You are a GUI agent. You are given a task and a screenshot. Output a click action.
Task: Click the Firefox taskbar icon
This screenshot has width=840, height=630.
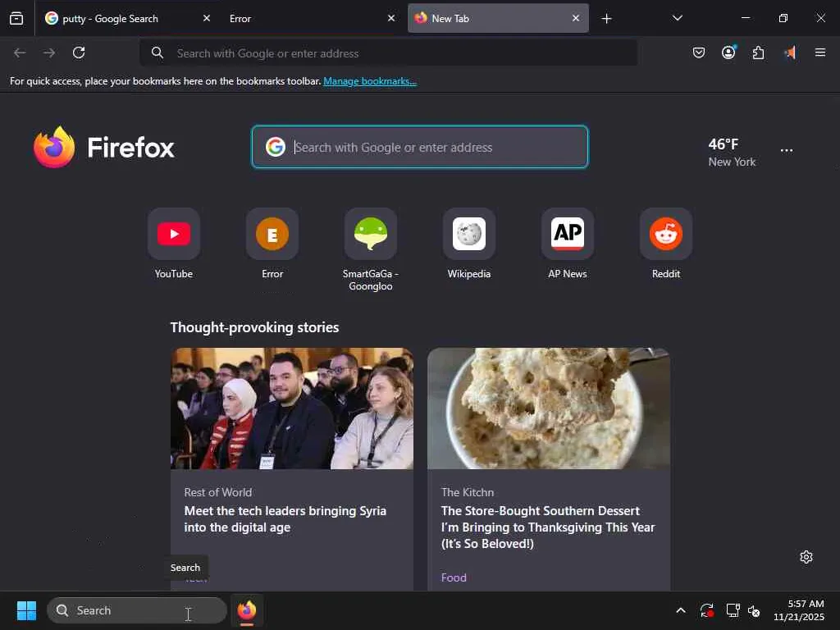247,610
